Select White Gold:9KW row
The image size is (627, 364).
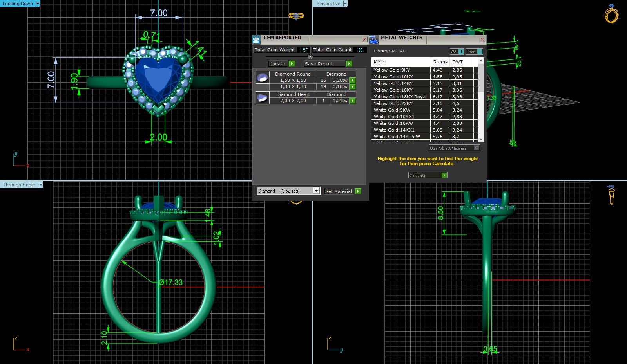(x=425, y=110)
